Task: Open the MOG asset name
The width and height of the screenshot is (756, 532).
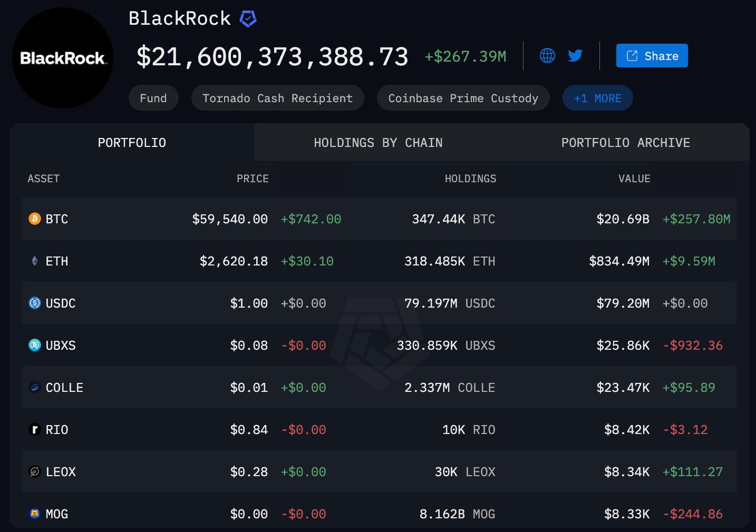Action: (57, 514)
